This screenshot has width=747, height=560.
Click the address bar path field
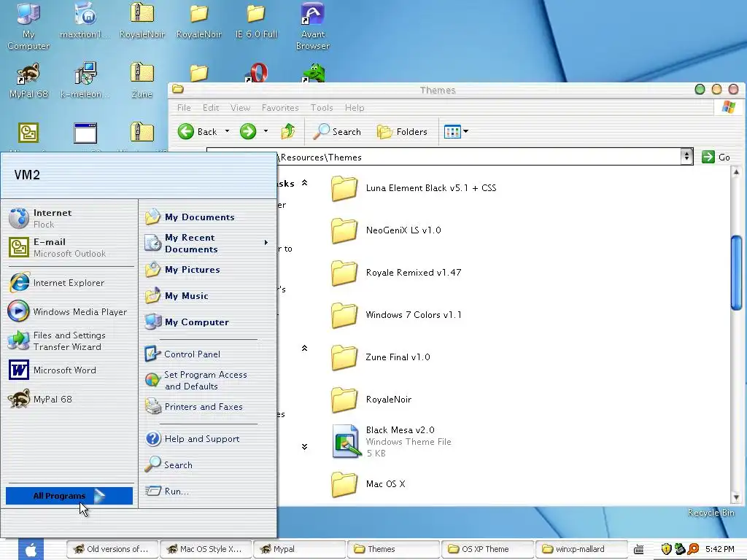443,157
